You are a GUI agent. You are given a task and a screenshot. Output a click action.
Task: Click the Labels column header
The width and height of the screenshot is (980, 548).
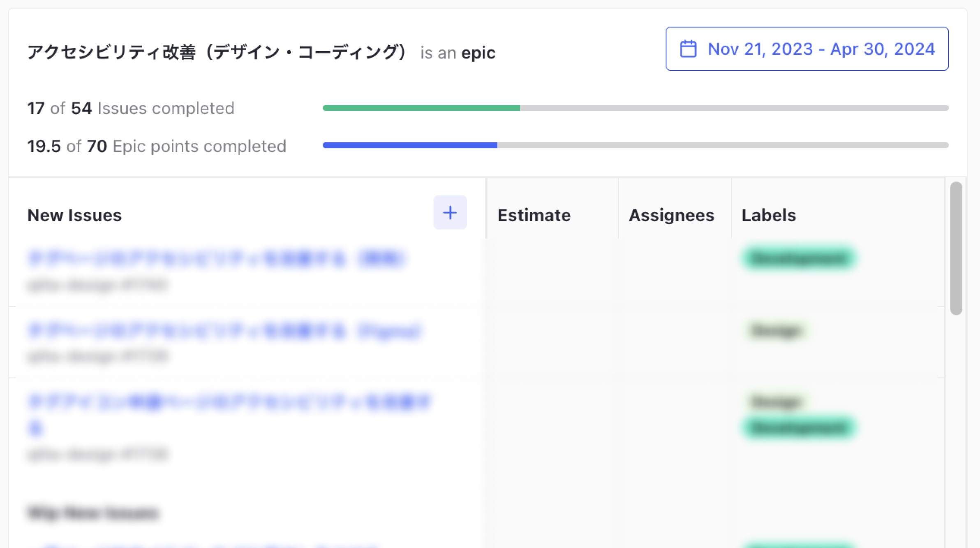pyautogui.click(x=768, y=215)
